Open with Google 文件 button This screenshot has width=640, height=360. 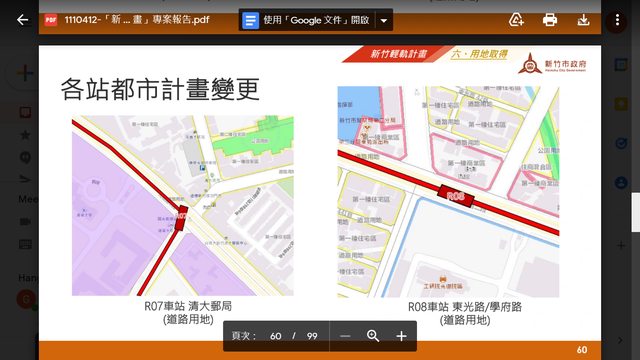[307, 20]
